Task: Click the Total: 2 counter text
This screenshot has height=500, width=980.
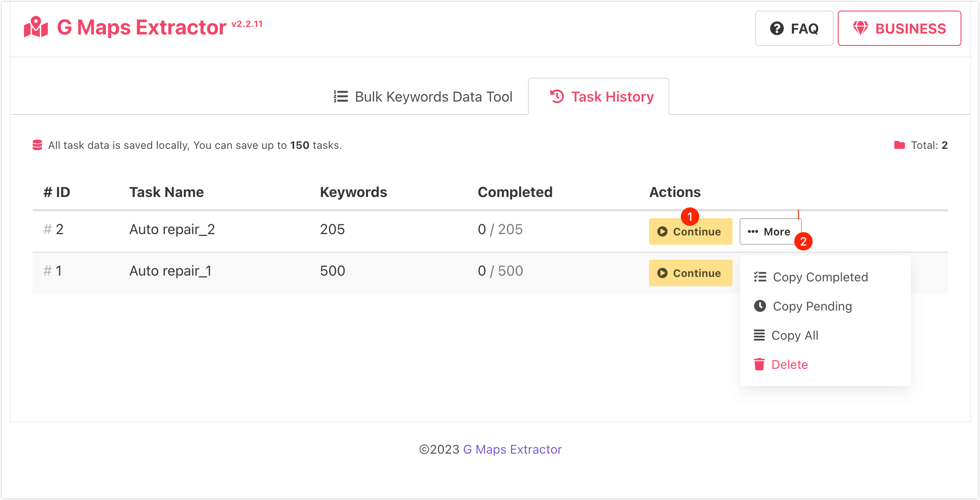Action: point(929,145)
